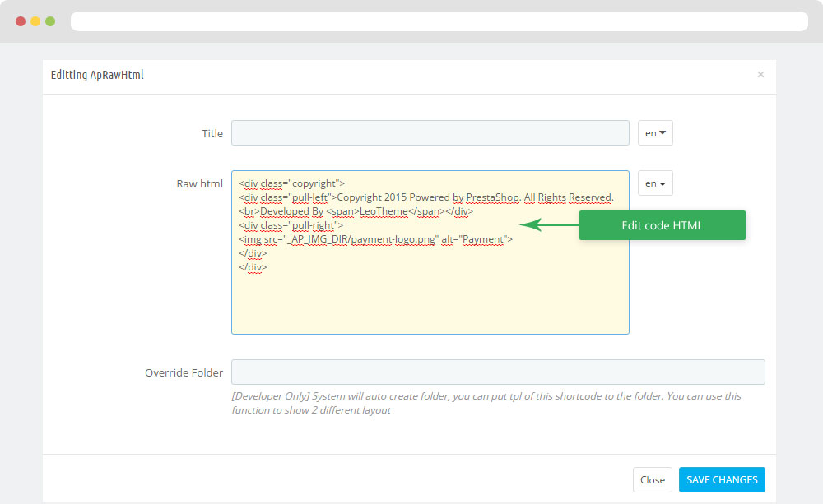Expand the Raw html language 'en' dropdown
The height and width of the screenshot is (504, 823).
pos(655,183)
